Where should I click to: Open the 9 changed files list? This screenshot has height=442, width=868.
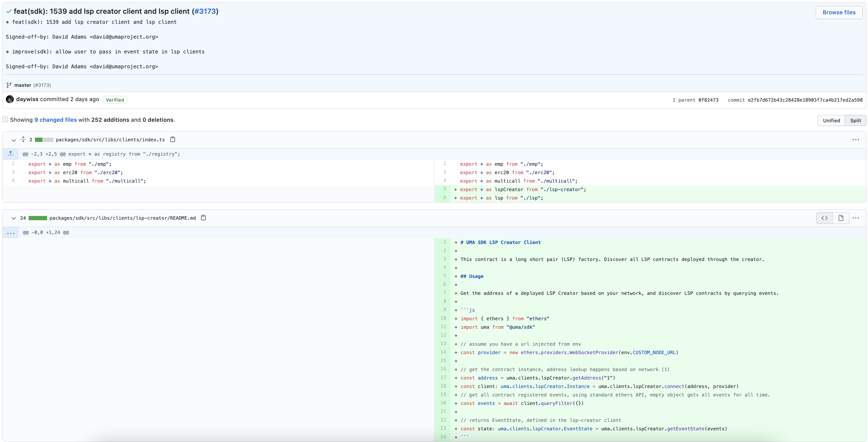click(56, 120)
